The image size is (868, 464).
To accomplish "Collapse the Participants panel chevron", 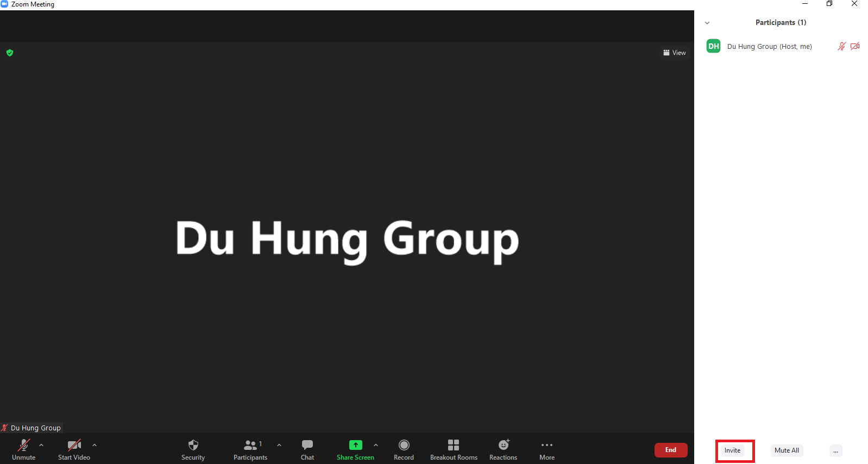I will click(x=707, y=23).
